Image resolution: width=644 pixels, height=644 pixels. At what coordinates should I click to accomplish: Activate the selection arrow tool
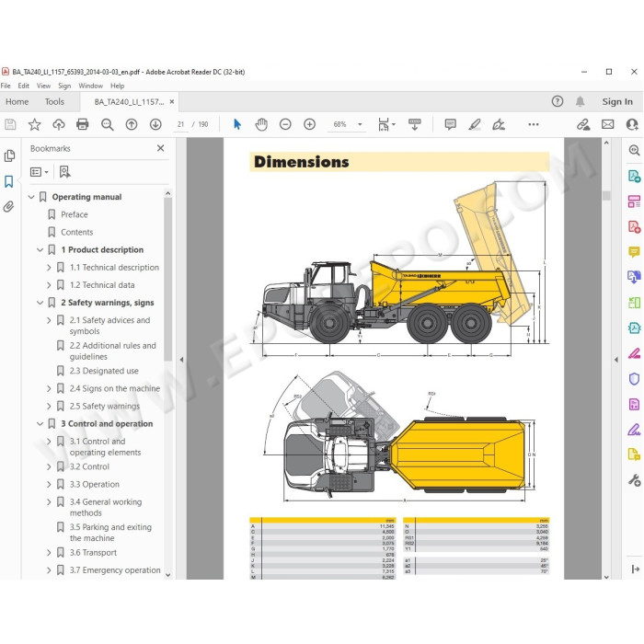click(x=237, y=124)
